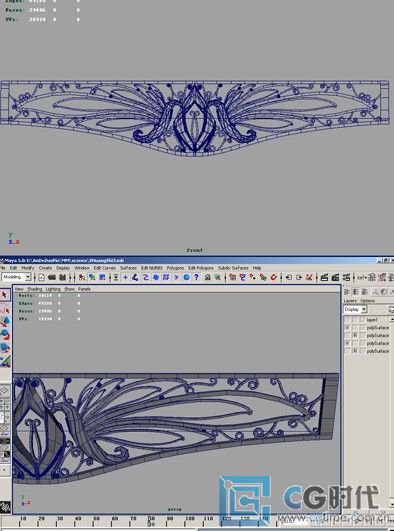
Task: Toggle visibility V of third polySurface layer
Action: coord(347,343)
